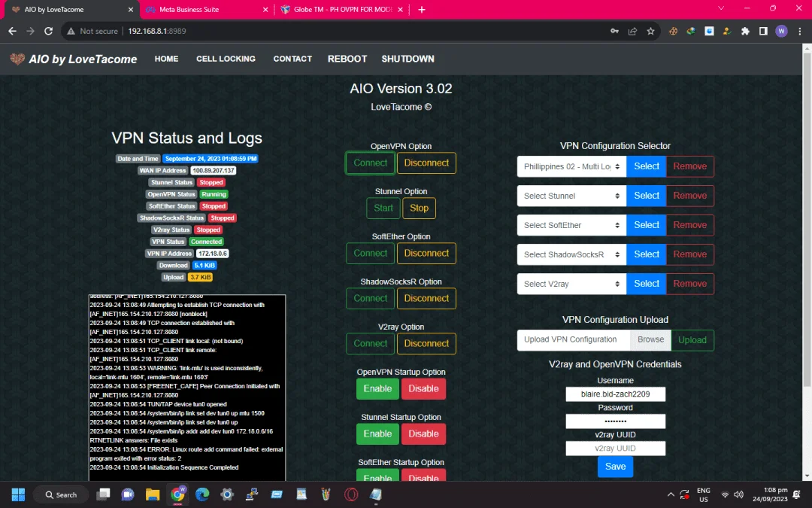This screenshot has width=812, height=508.
Task: Open Microsoft Edge from taskbar
Action: pos(202,494)
